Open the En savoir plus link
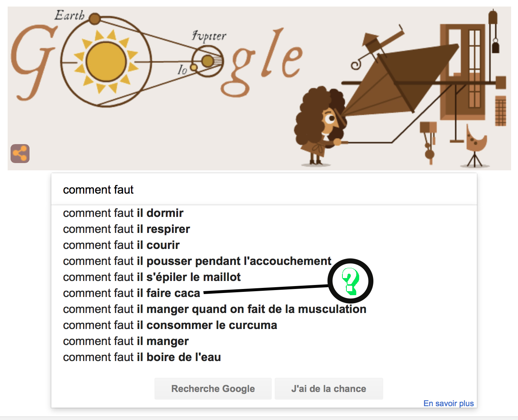518x420 pixels. (x=448, y=403)
